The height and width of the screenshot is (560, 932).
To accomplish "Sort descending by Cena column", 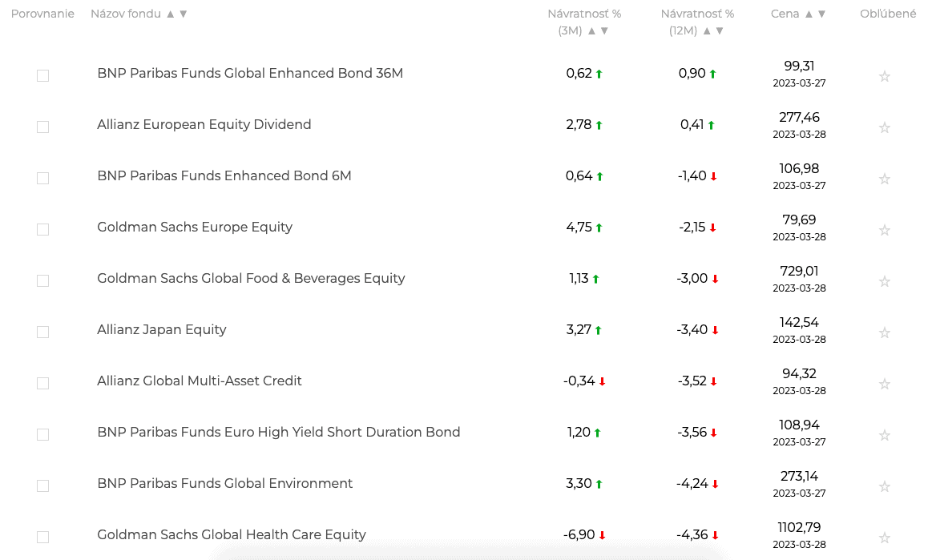I will click(821, 14).
